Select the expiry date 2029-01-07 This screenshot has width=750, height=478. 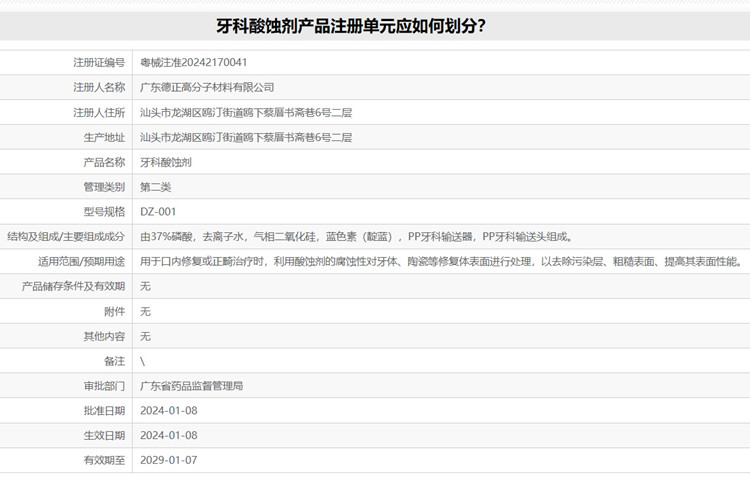pos(169,461)
